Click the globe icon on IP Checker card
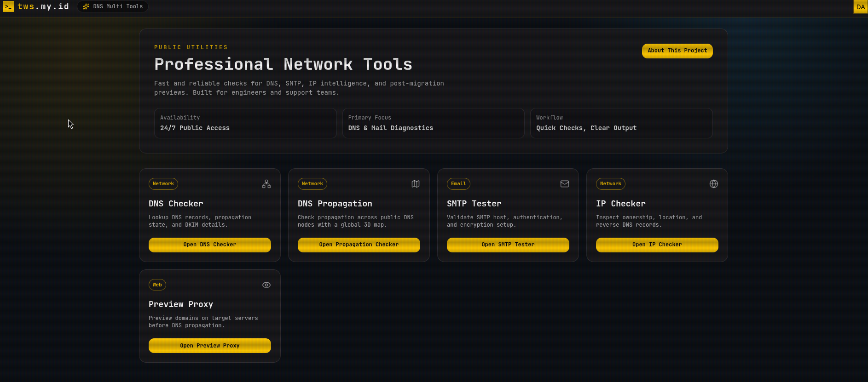 pos(714,184)
